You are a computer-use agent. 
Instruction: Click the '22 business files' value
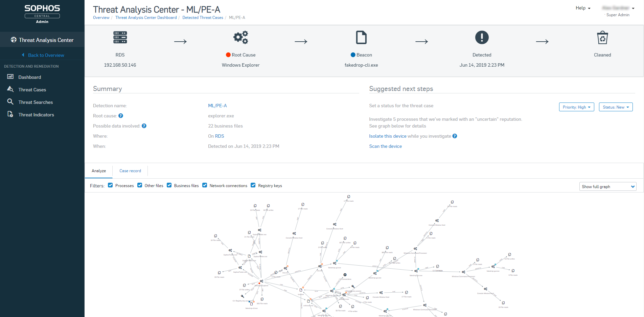click(225, 126)
